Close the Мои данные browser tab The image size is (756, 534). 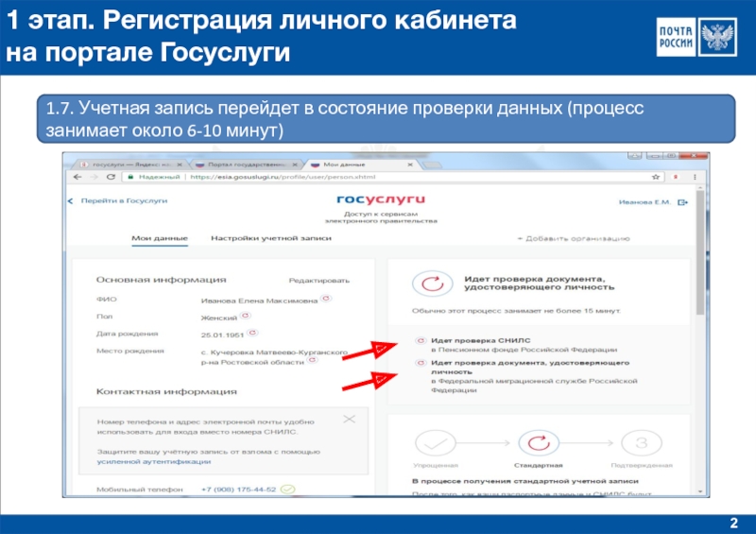[410, 165]
